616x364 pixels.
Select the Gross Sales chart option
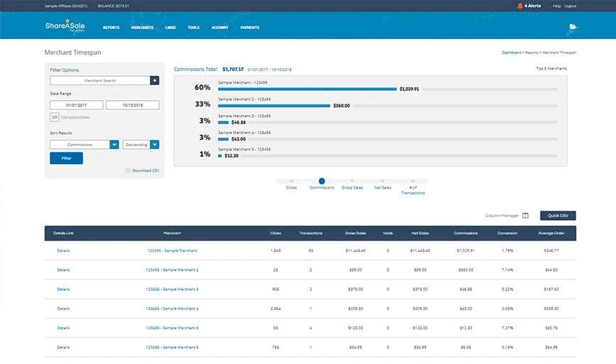352,182
